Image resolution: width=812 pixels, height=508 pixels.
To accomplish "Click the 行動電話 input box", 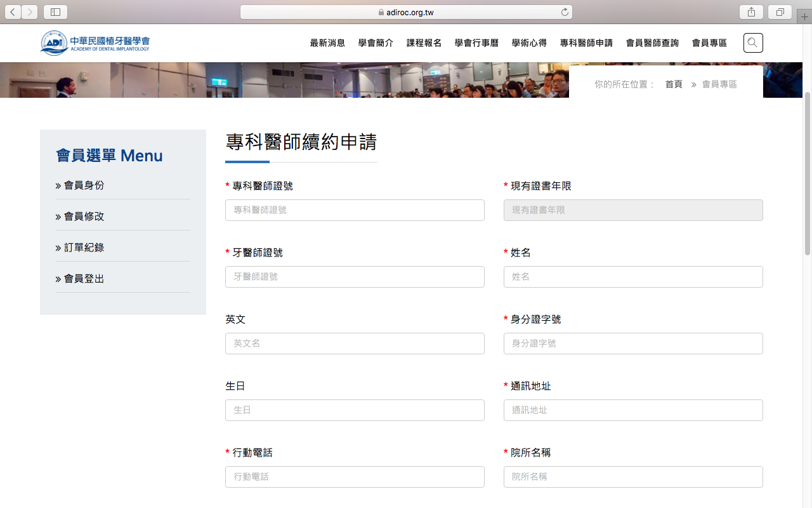I will pos(355,477).
